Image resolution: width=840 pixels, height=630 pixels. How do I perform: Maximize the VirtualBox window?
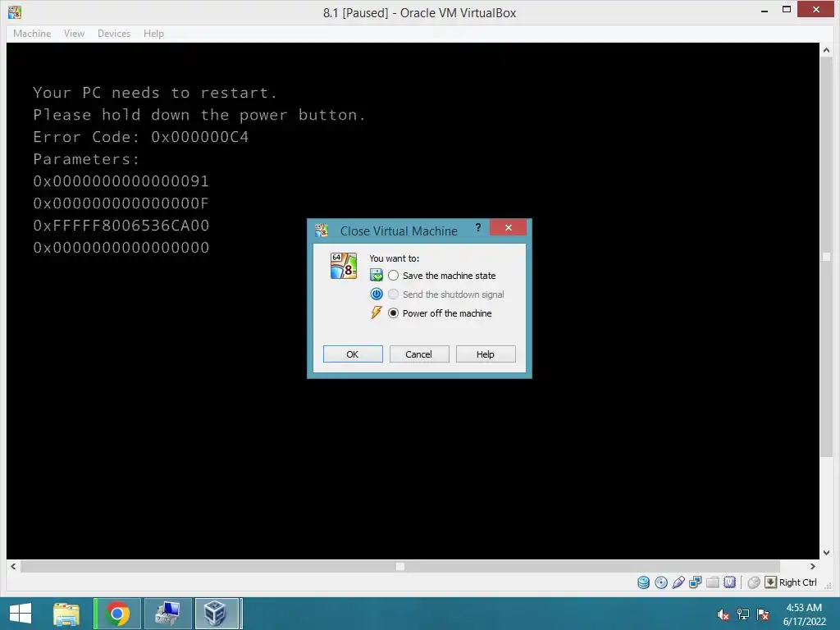click(787, 10)
